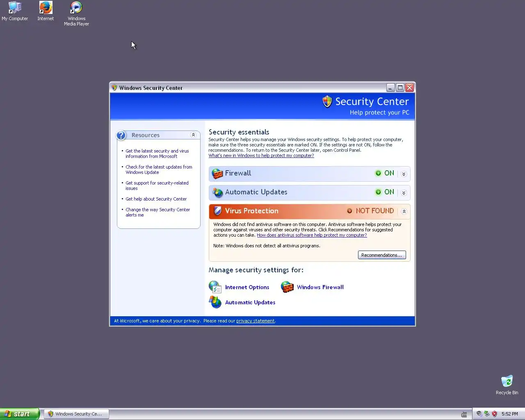Click the Windows Security Center taskbar button
The width and height of the screenshot is (525, 420).
point(77,414)
